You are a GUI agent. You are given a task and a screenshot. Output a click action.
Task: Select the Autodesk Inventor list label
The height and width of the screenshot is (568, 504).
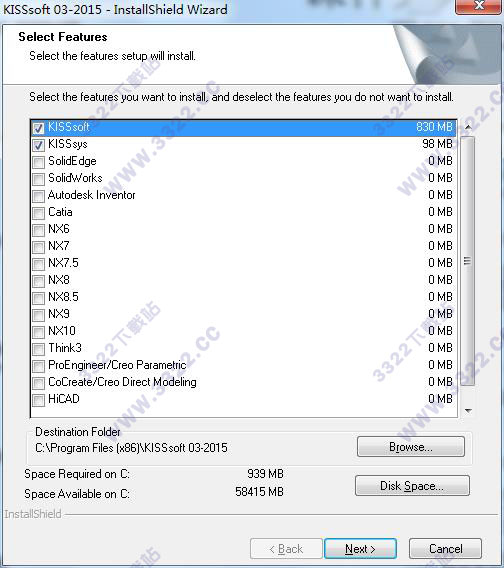[x=91, y=195]
